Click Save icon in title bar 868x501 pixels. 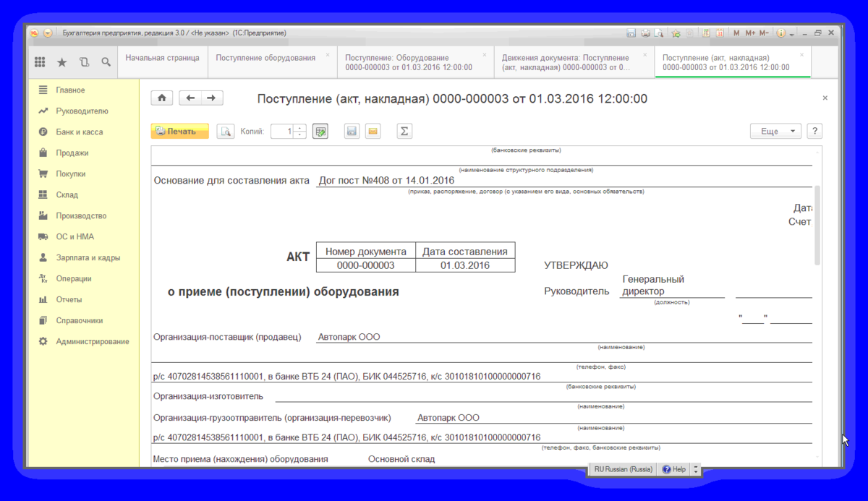tap(631, 33)
